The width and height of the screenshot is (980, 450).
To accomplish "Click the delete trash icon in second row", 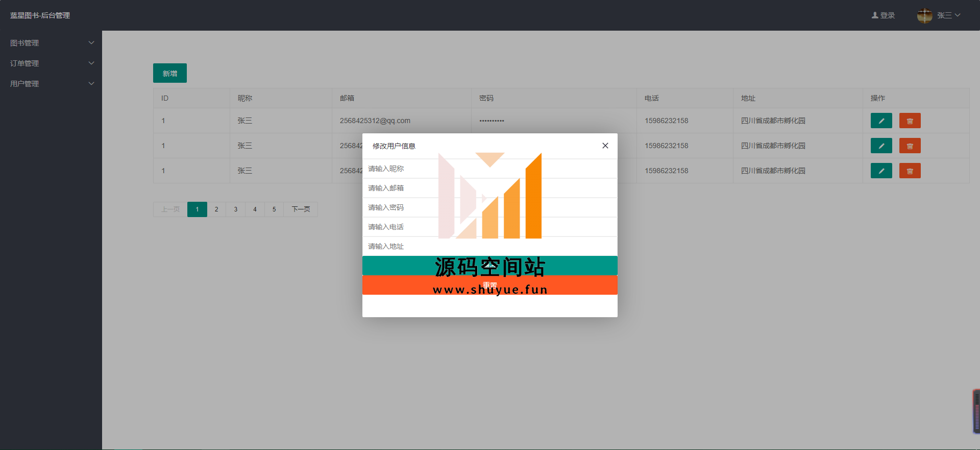I will pyautogui.click(x=910, y=146).
